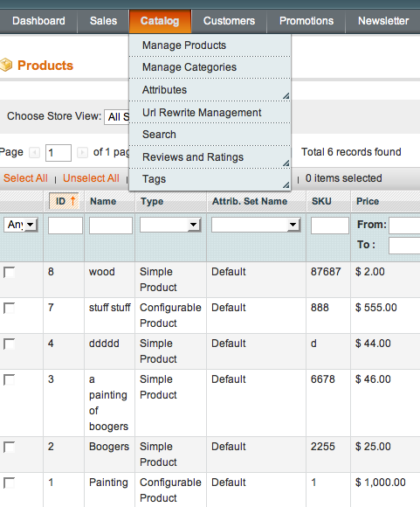The width and height of the screenshot is (420, 507).
Task: Check the checkbox for stuff stuff
Action: (9, 309)
